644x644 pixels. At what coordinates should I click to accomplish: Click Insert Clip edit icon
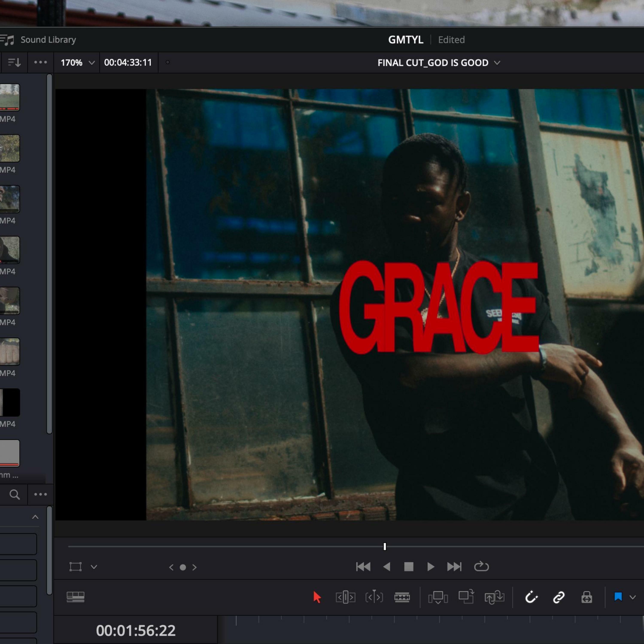point(438,597)
